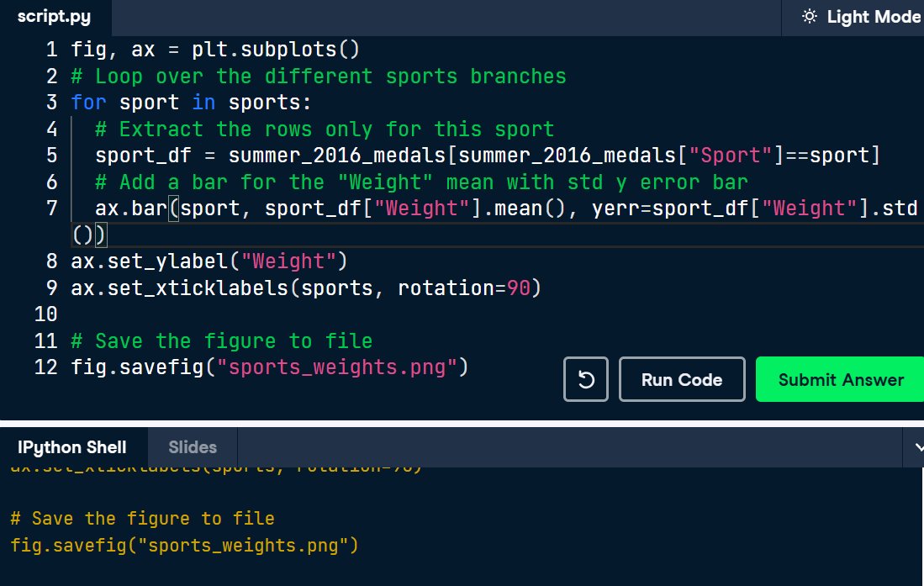
Task: Collapse the shell panel with chevron
Action: pos(917,447)
